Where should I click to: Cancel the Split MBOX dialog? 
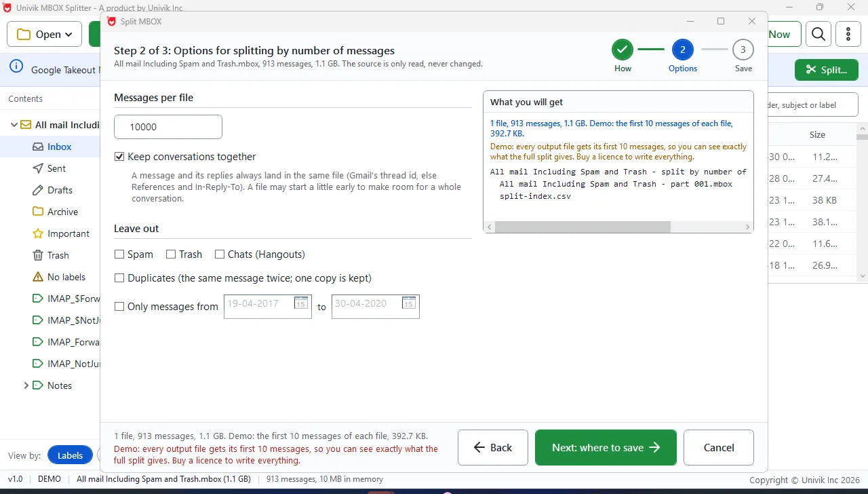[719, 447]
